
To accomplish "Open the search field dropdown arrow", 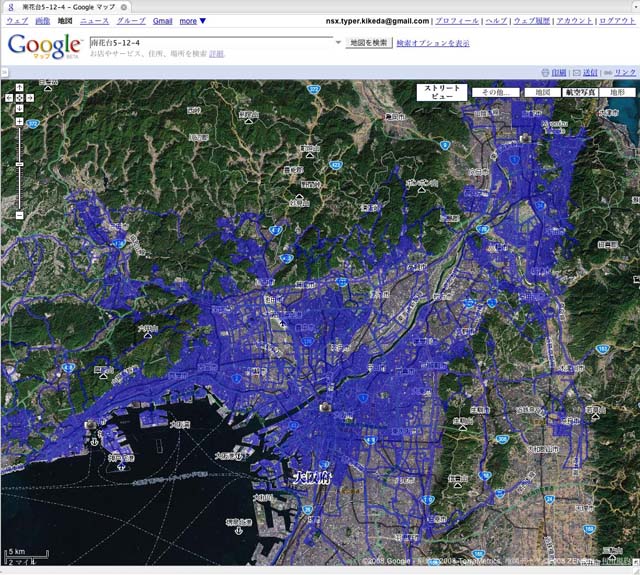I will click(338, 42).
